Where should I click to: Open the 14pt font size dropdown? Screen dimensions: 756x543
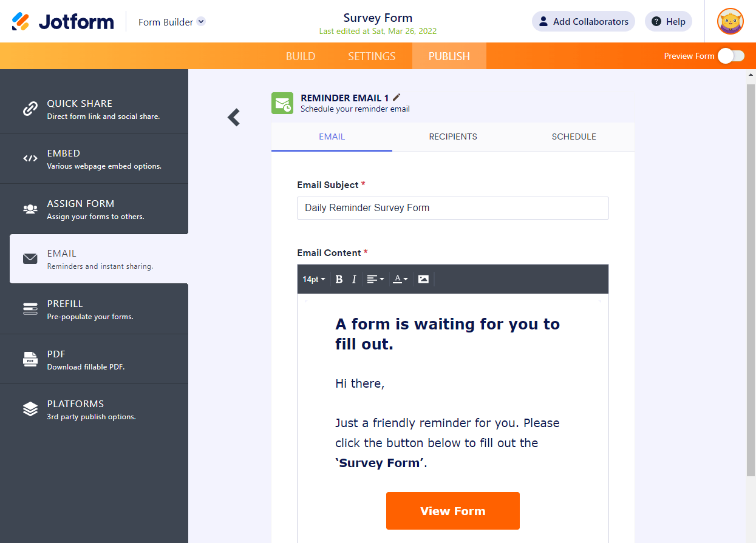(x=314, y=279)
